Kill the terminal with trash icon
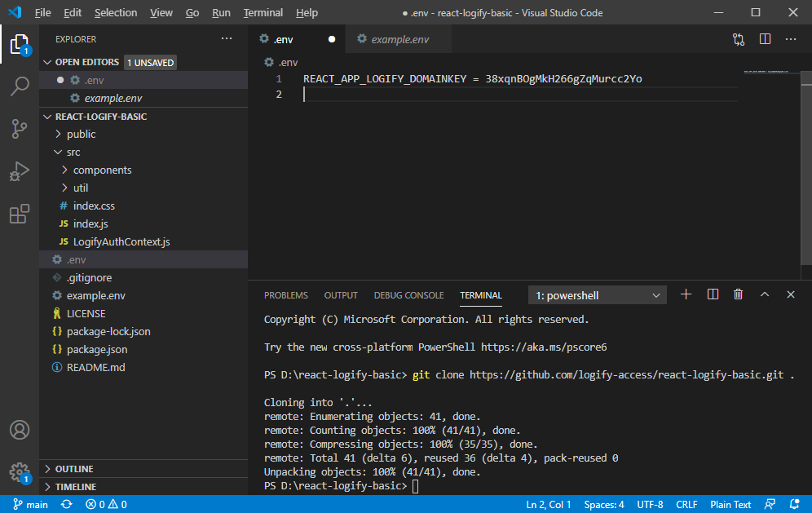Image resolution: width=812 pixels, height=513 pixels. tap(738, 294)
